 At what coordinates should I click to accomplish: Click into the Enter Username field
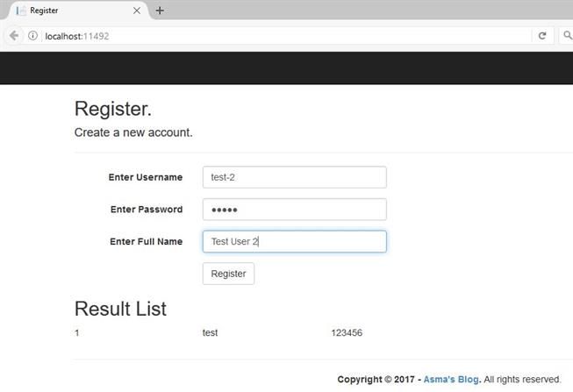click(x=294, y=177)
